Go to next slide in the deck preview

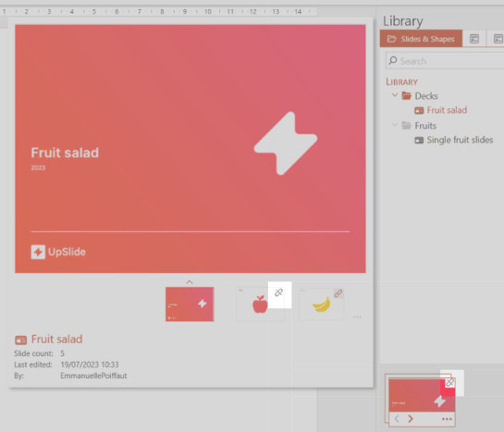coord(411,418)
